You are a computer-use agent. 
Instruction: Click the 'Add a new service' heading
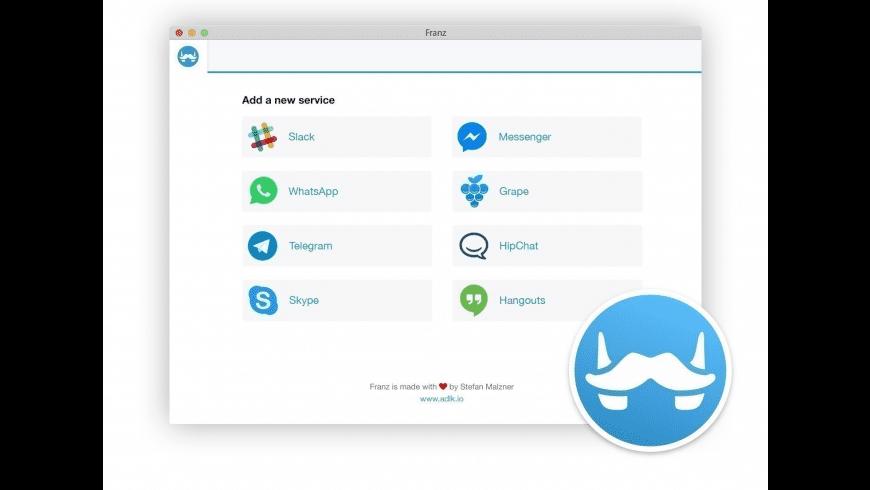(x=288, y=100)
